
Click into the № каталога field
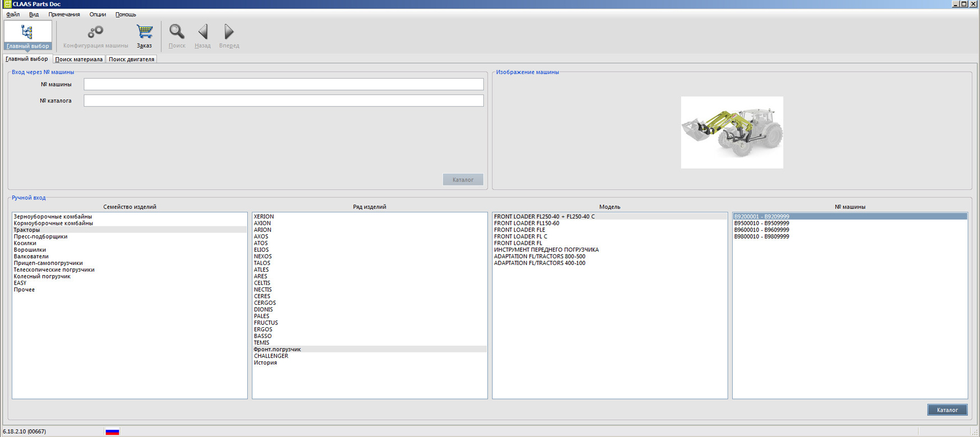tap(283, 100)
